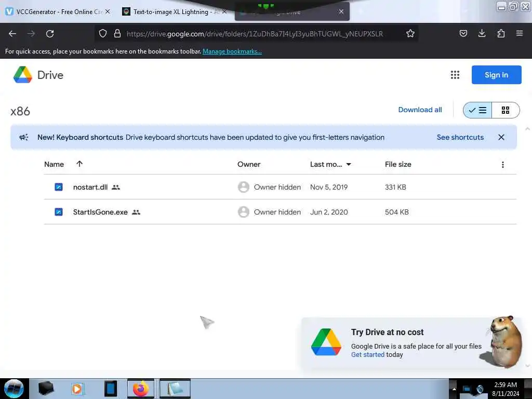Select the nostart.dll file name

coord(90,187)
